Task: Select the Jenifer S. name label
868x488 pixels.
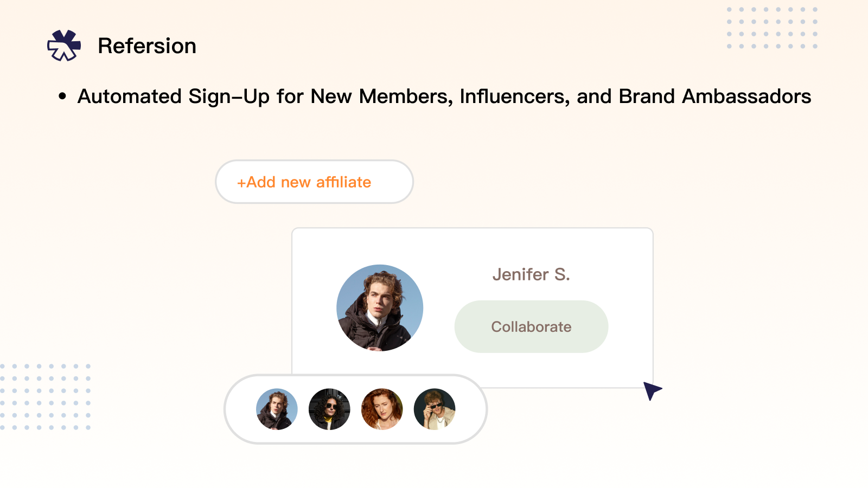Action: (531, 274)
